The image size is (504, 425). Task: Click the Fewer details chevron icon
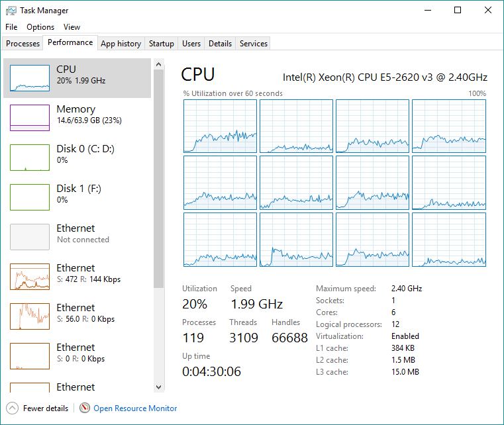[x=12, y=408]
